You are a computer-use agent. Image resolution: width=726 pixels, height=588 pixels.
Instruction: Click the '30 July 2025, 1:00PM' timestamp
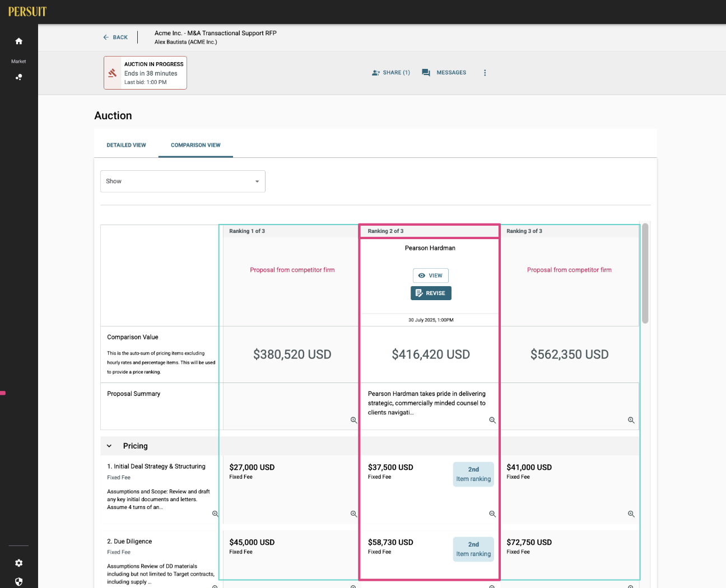[x=431, y=320]
